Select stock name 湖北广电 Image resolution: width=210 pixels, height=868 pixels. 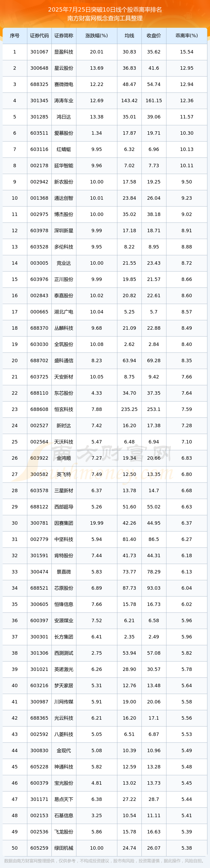point(64,312)
